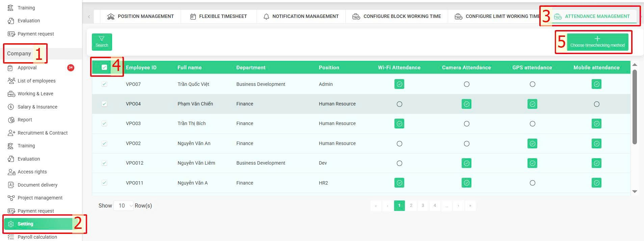
Task: Open Project management from its diagram icon
Action: point(11,198)
